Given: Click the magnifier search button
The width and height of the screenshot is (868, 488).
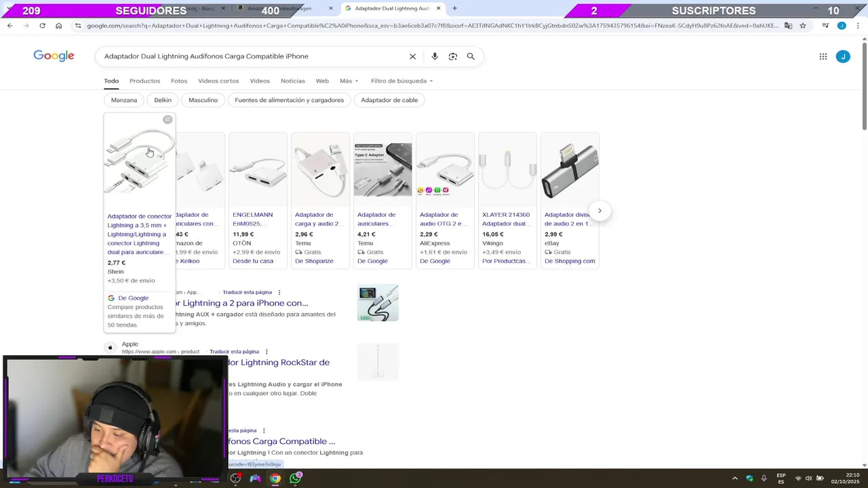Looking at the screenshot, I should [471, 56].
